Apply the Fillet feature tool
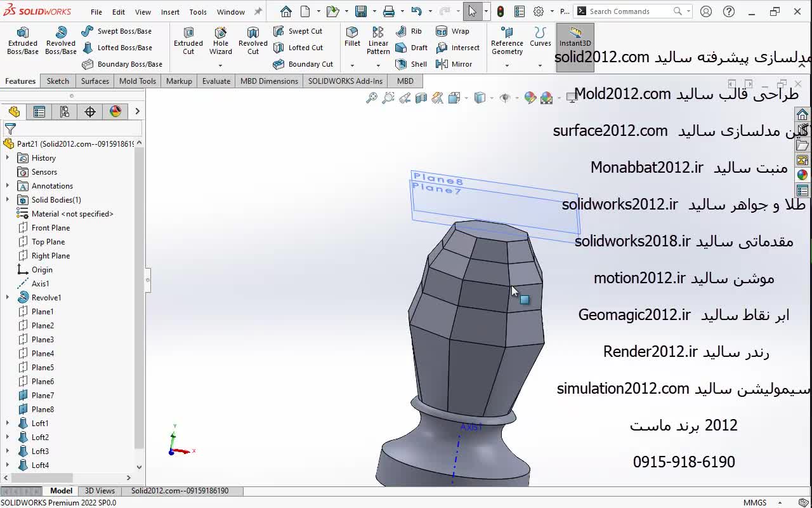This screenshot has height=508, width=812. 352,37
